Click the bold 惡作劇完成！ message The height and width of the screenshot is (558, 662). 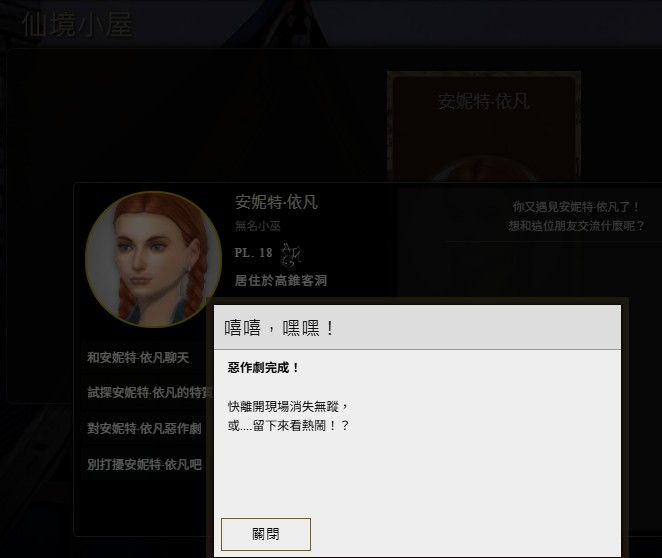coord(263,368)
